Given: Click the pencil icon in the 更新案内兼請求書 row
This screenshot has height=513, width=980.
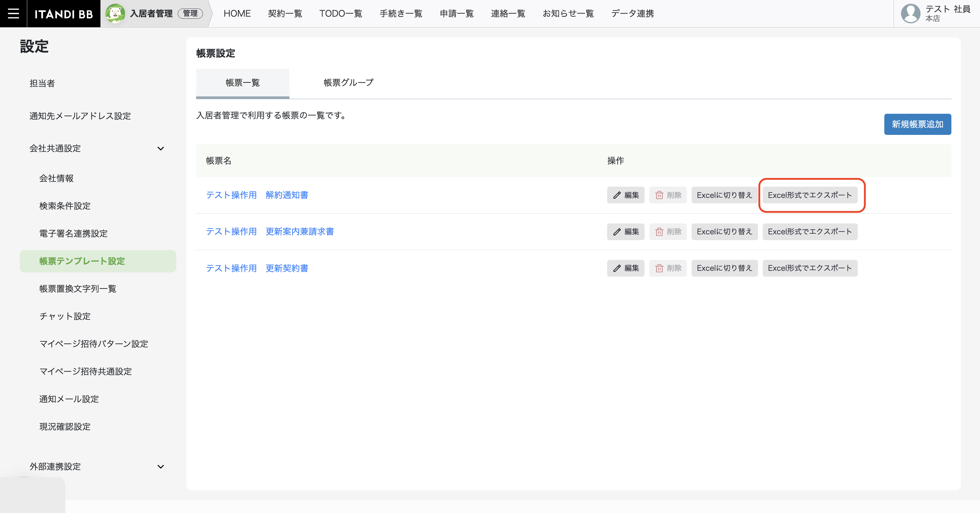Looking at the screenshot, I should pos(617,232).
